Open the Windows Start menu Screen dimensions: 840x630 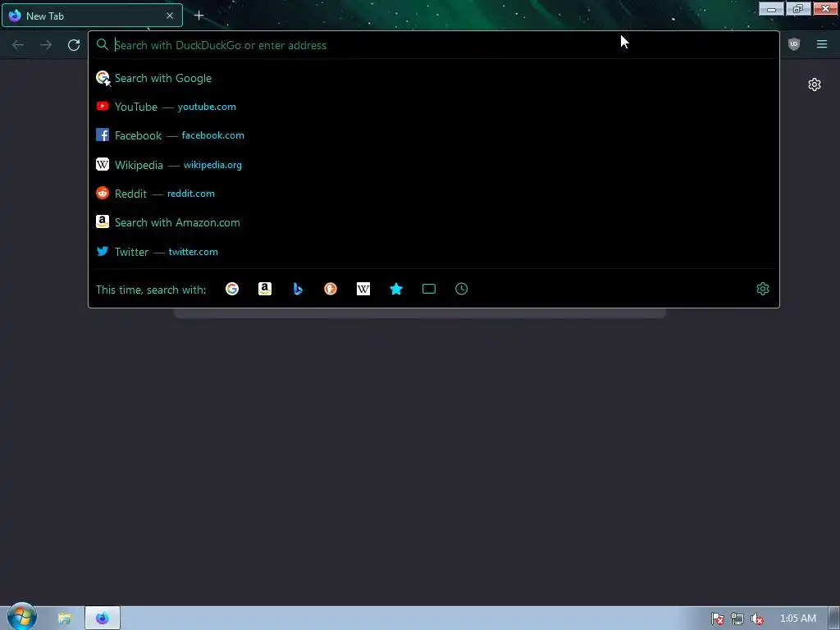tap(21, 617)
